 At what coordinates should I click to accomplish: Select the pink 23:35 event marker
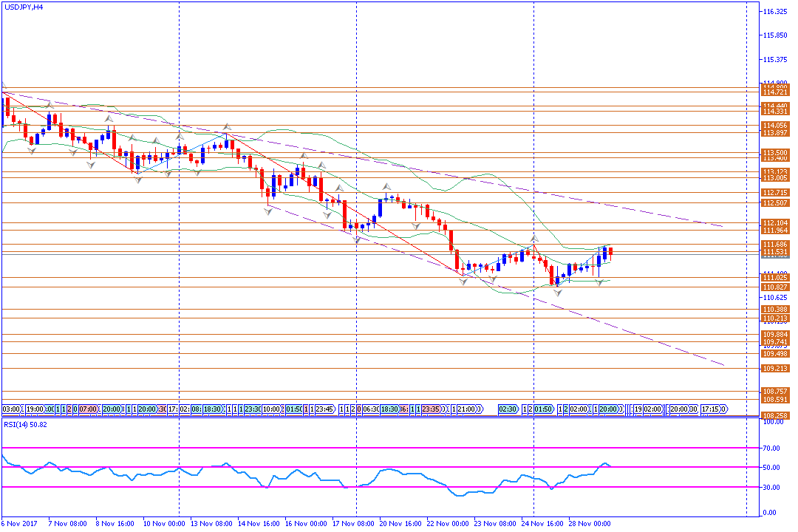click(431, 409)
